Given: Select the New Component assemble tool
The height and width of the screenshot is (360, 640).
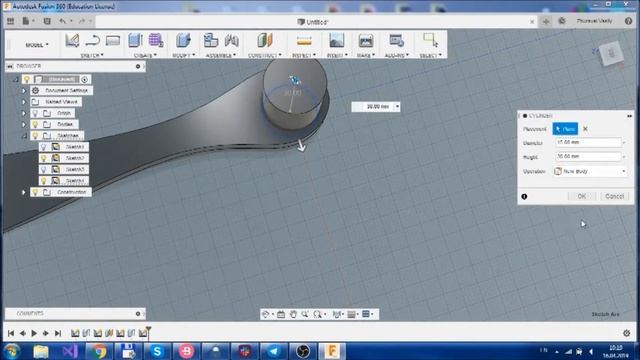Looking at the screenshot, I should [x=211, y=40].
